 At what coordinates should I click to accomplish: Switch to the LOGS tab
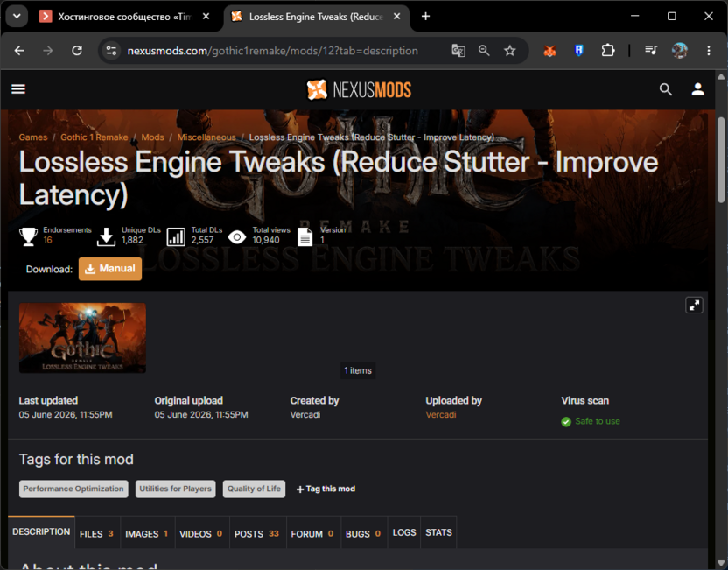coord(404,532)
